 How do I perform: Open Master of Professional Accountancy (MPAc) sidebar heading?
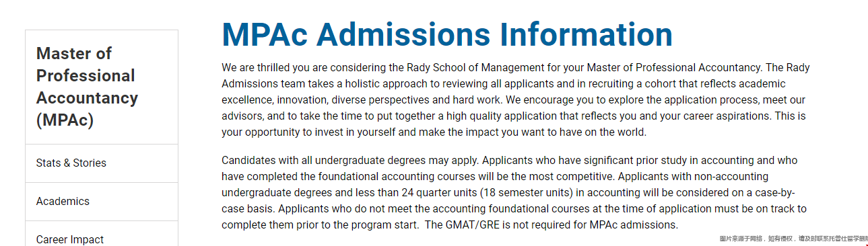click(87, 87)
